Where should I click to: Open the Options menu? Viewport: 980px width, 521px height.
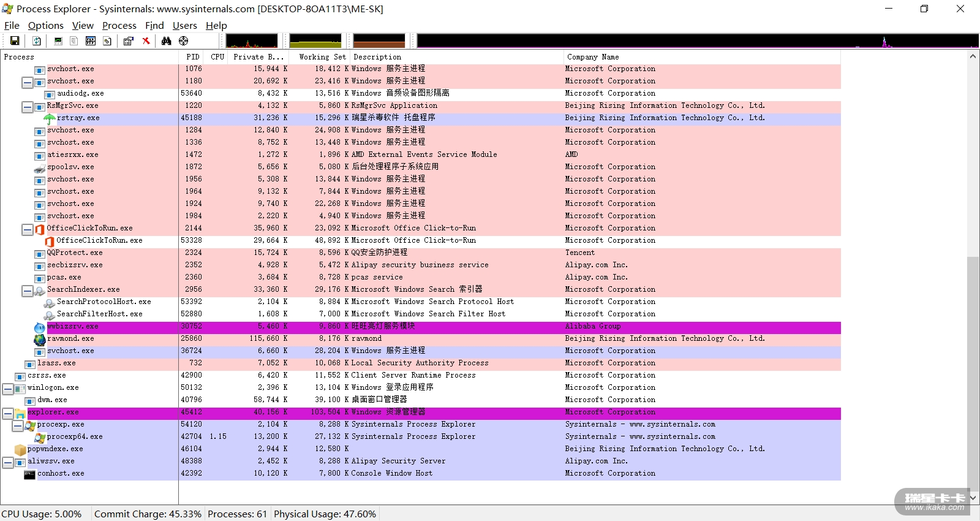tap(46, 25)
